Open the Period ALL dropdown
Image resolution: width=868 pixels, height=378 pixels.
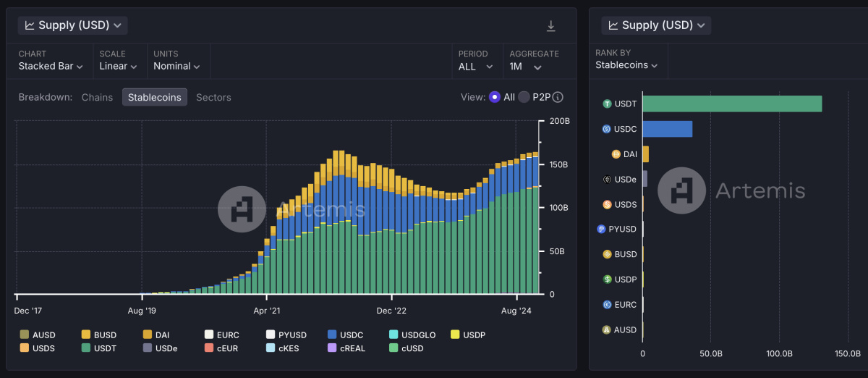475,66
